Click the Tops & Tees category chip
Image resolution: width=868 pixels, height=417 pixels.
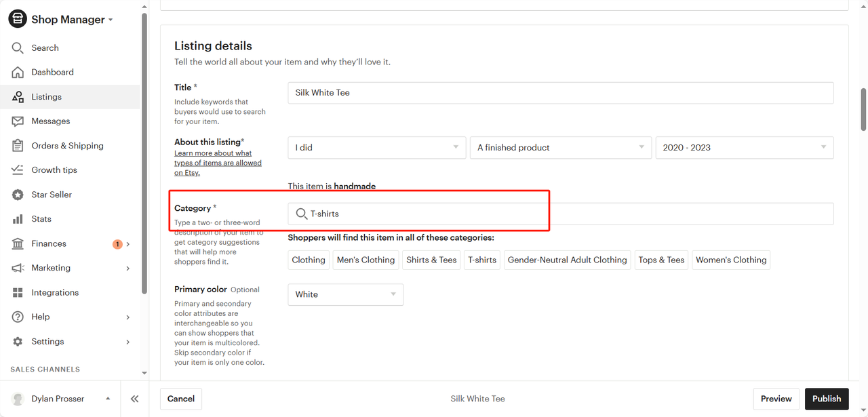(662, 260)
